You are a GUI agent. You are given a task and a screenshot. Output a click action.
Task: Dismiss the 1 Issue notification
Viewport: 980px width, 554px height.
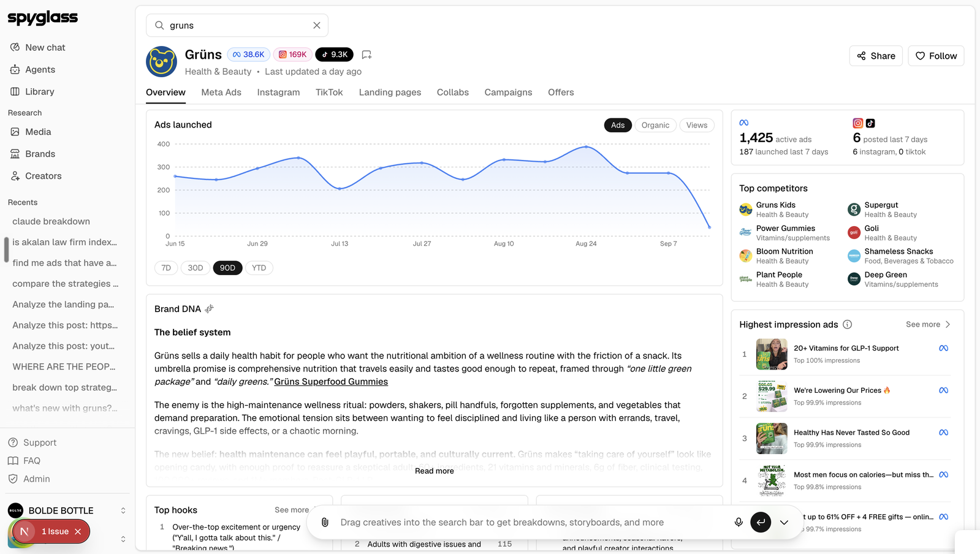coord(78,531)
